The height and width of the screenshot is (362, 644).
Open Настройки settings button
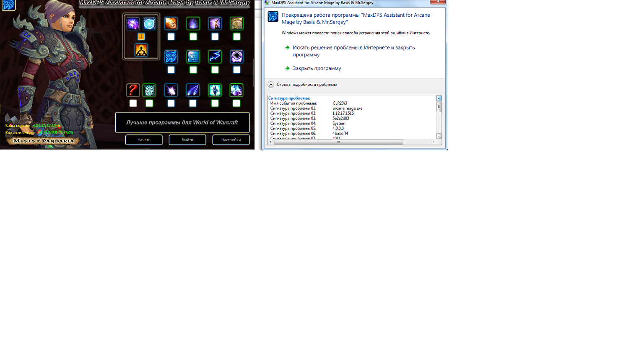231,140
